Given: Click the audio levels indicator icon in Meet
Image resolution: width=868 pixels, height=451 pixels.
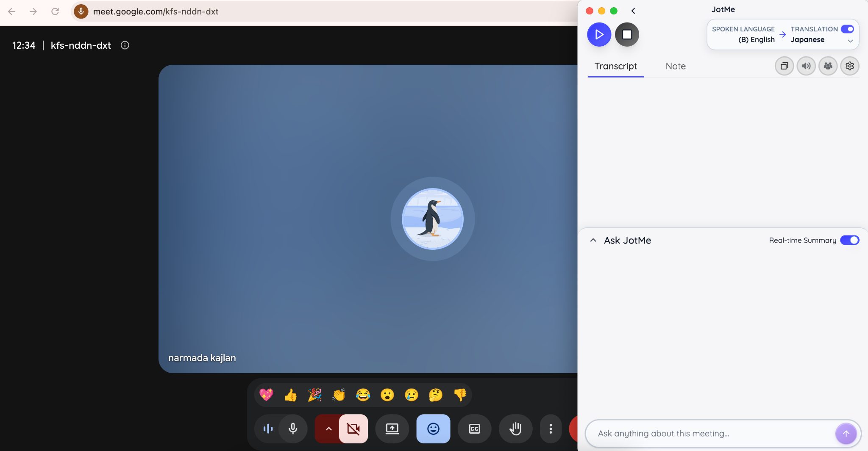Looking at the screenshot, I should 268,429.
